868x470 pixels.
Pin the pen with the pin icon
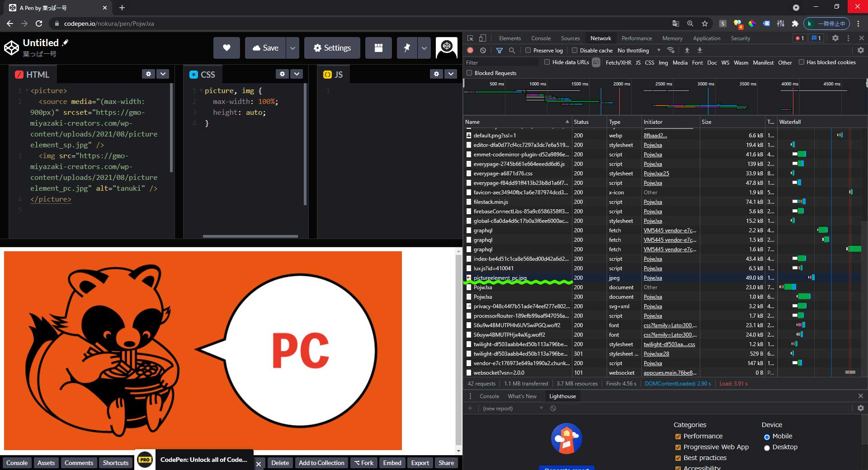[407, 48]
